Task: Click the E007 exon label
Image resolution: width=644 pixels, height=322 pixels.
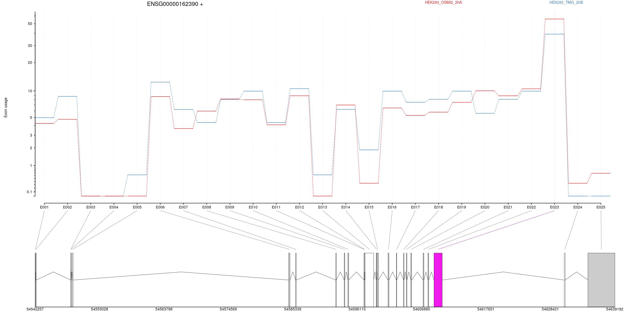Action: (183, 207)
